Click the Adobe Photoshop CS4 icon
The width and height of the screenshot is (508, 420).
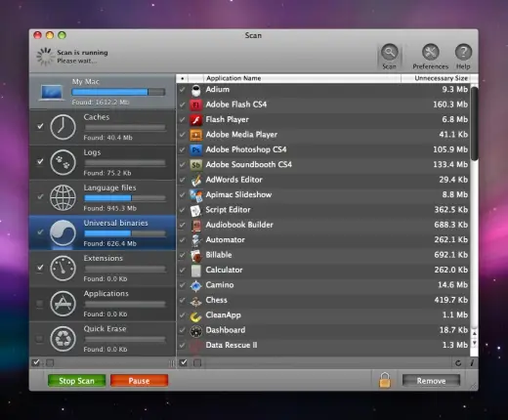[195, 149]
